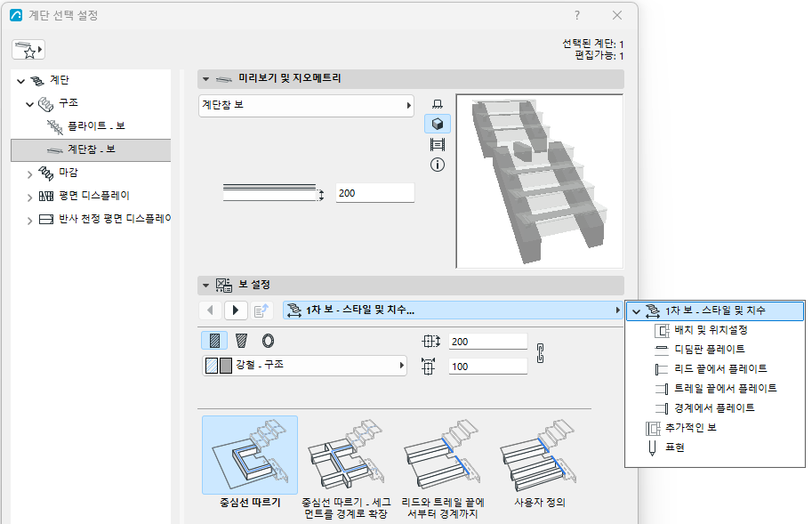Open the favorites star button
Screen dimensions: 812x524
click(28, 50)
